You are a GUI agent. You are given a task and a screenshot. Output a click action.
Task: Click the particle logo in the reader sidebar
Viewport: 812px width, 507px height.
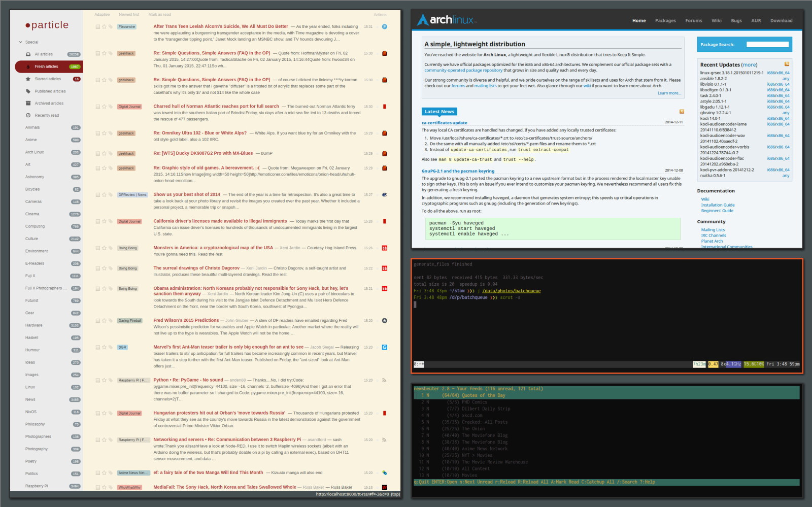[47, 25]
